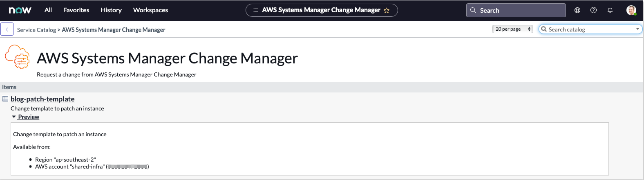Click 'Available from:' text

point(32,147)
